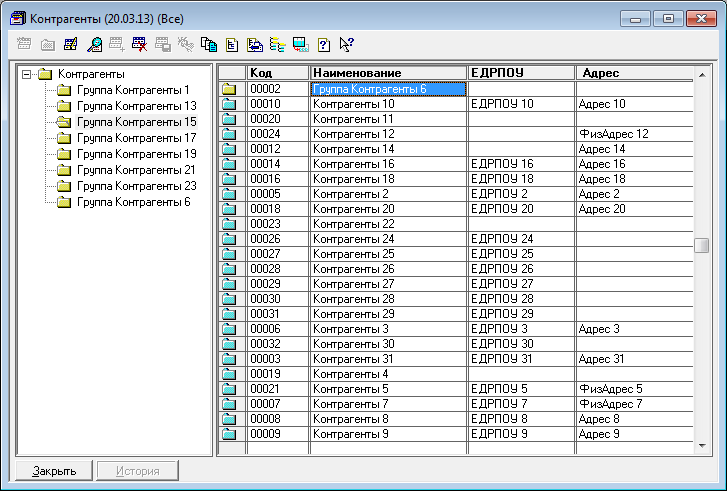Click the edit item pencil toolbar icon
Image resolution: width=727 pixels, height=491 pixels.
pos(71,44)
